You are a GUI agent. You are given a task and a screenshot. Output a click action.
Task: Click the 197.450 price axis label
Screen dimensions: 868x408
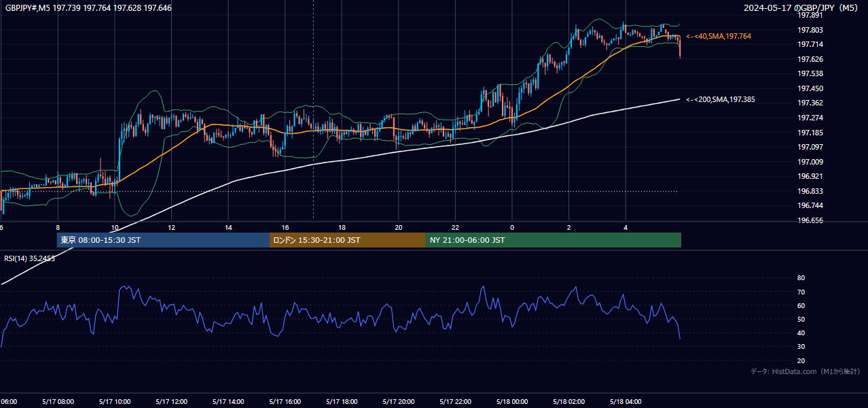tap(810, 88)
